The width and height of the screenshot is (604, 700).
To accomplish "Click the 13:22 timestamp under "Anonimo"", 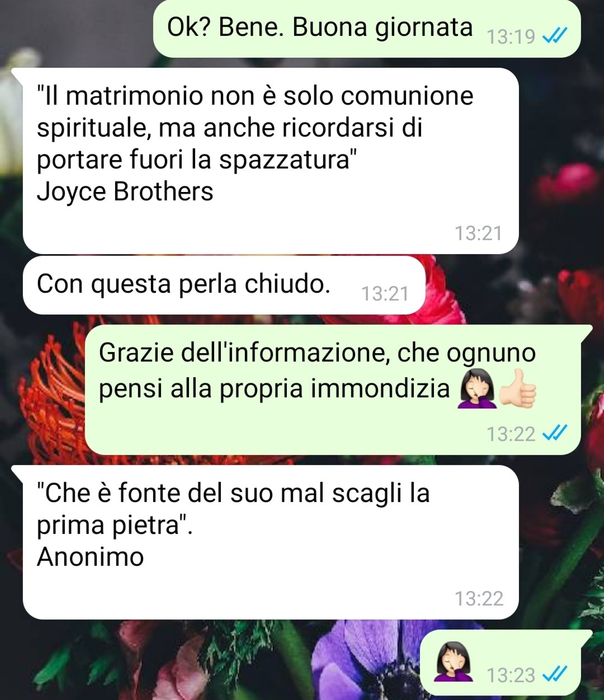I will click(479, 599).
